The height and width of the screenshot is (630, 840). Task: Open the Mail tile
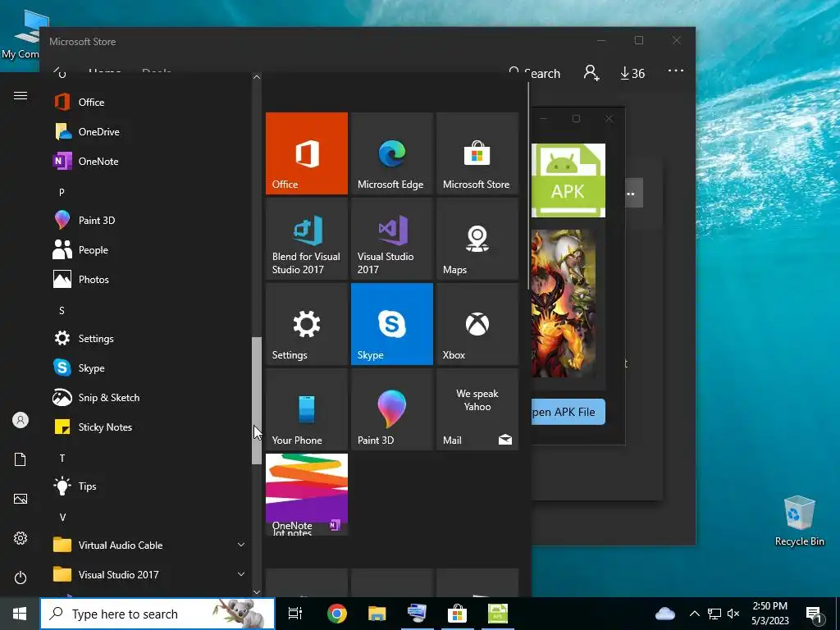[477, 409]
